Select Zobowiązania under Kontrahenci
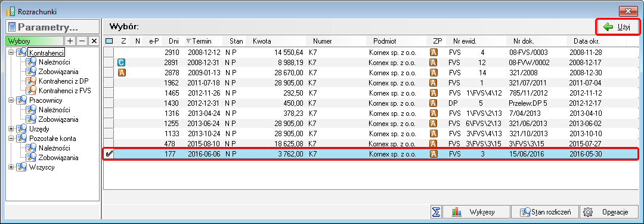Screen dimensions: 644x224 click(58, 71)
